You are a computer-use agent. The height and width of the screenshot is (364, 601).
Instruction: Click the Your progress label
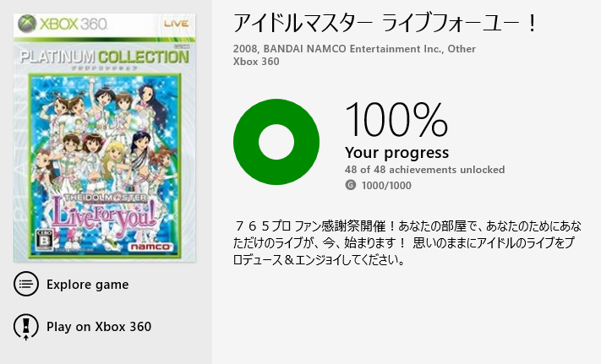coord(396,153)
